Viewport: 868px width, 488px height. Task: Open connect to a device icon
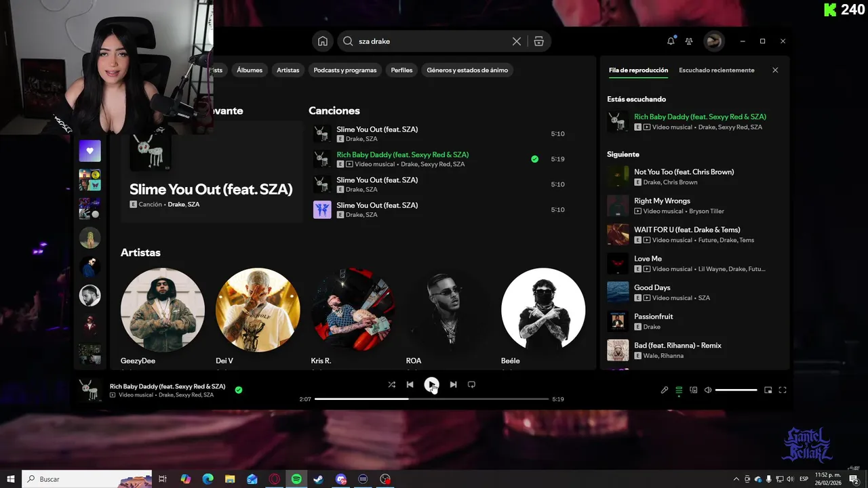693,390
